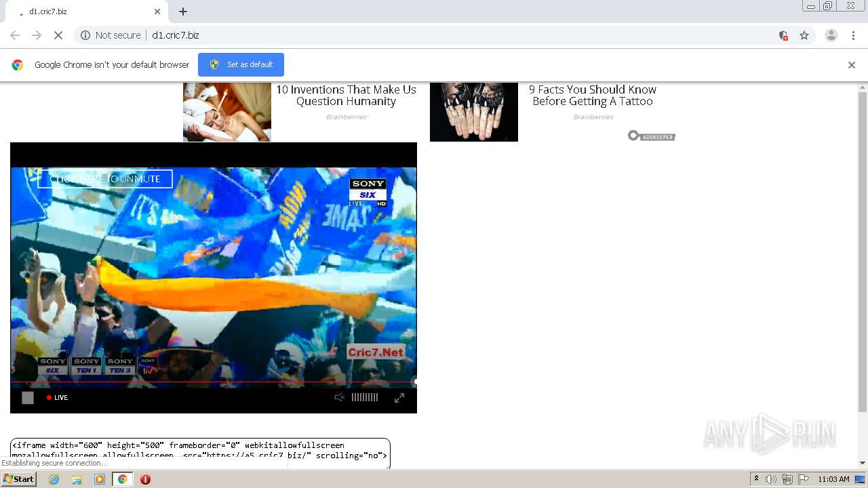Click Brainberries source under tattoo ad
868x488 pixels.
tap(593, 117)
